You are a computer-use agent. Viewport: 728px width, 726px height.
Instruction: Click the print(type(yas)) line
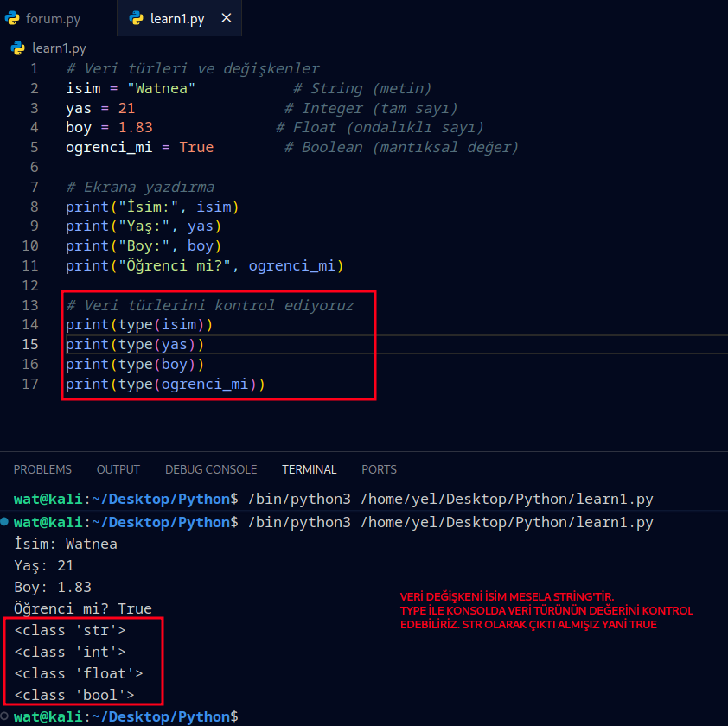[x=135, y=345]
